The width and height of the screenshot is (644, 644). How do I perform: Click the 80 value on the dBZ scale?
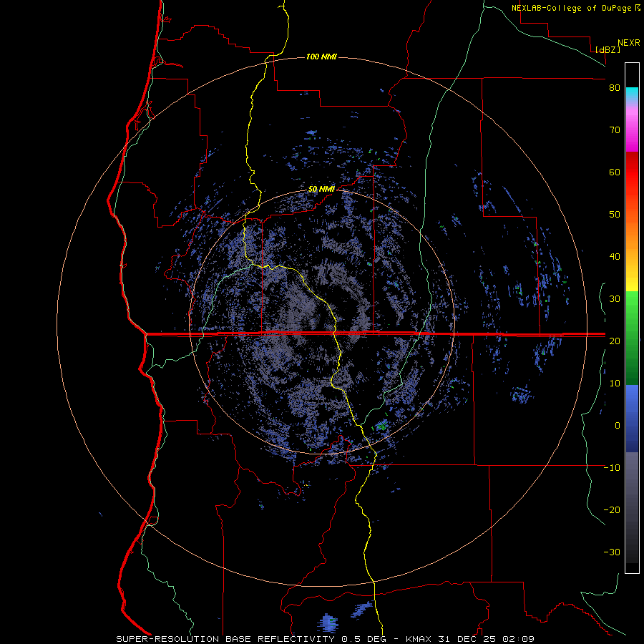[x=615, y=88]
